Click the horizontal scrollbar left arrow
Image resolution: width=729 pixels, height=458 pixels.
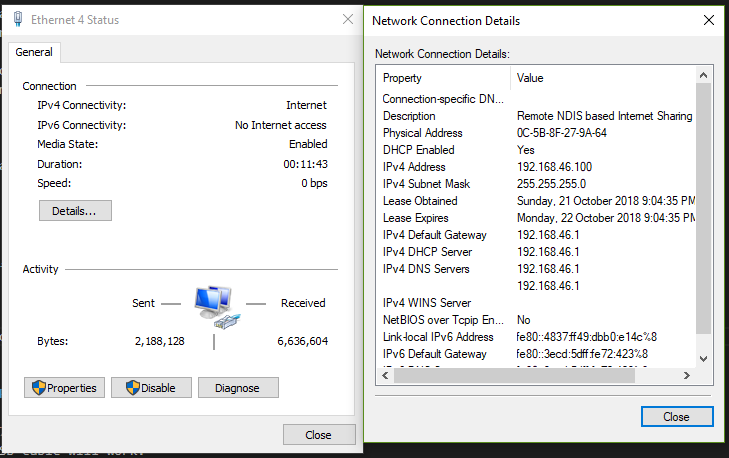point(385,376)
